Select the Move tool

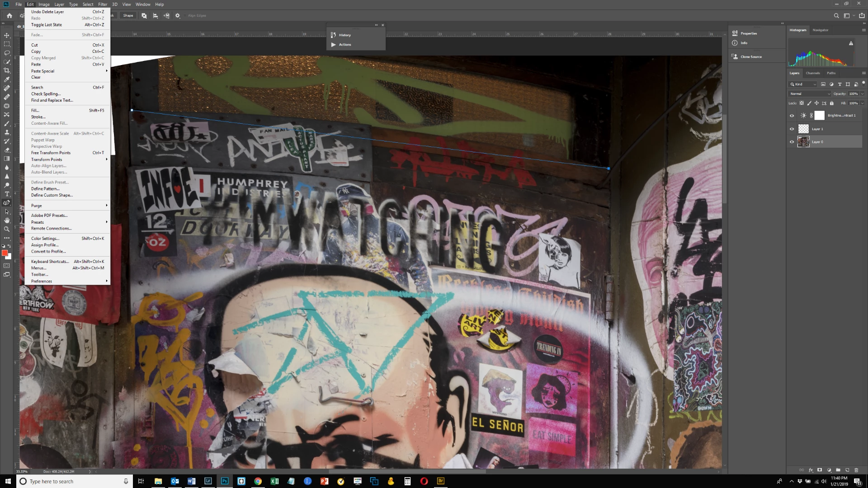[7, 35]
